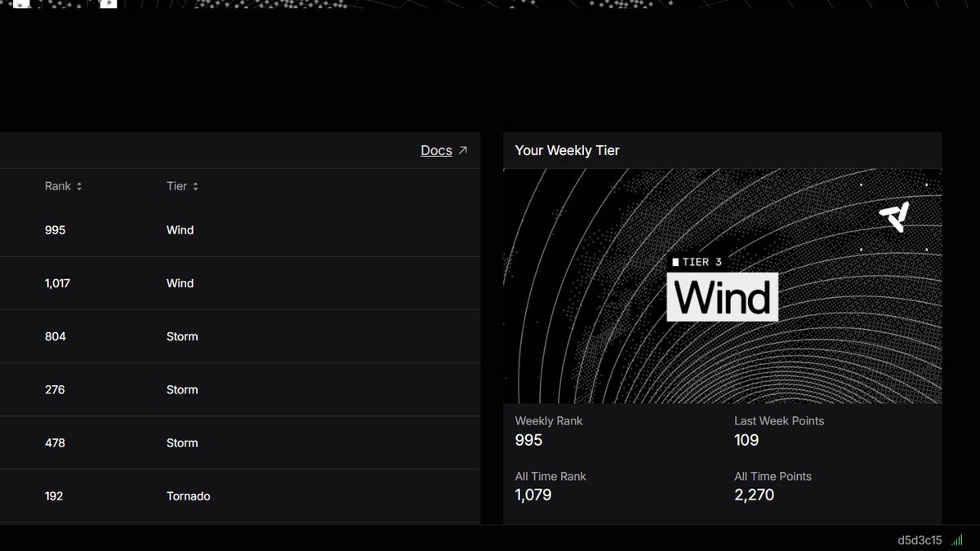This screenshot has height=551, width=980.
Task: Select rank 192 cell
Action: (54, 495)
